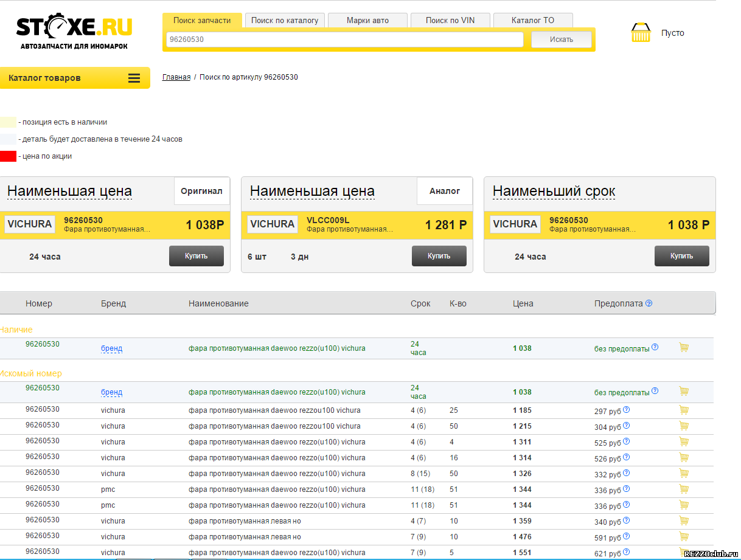Click help icon in Наличие без предоплаты row
Viewport: 741px width, 560px height.
point(655,347)
